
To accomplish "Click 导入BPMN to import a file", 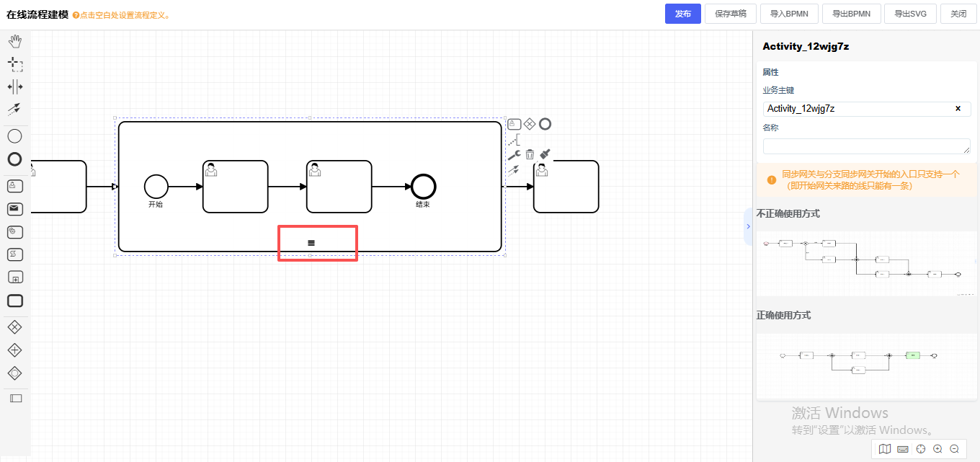I will coord(788,14).
